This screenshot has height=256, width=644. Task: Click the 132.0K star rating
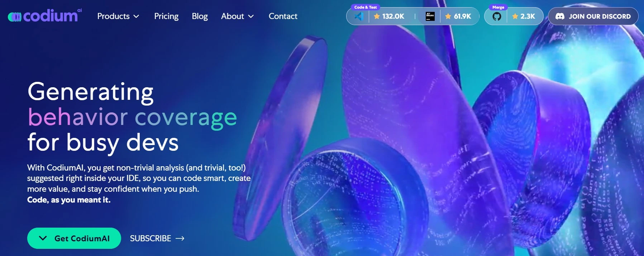(x=389, y=16)
